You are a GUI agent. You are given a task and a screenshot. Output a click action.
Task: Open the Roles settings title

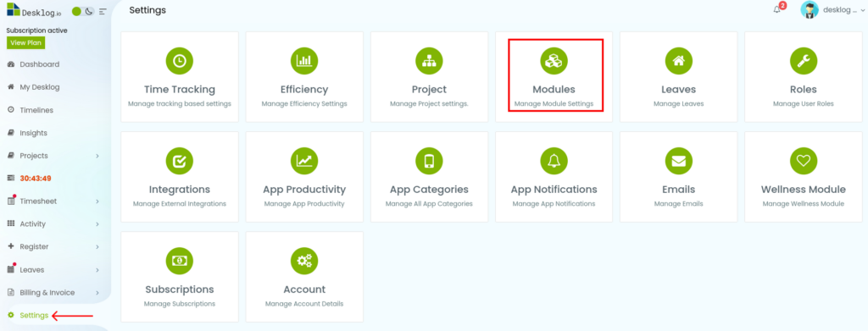pos(804,89)
